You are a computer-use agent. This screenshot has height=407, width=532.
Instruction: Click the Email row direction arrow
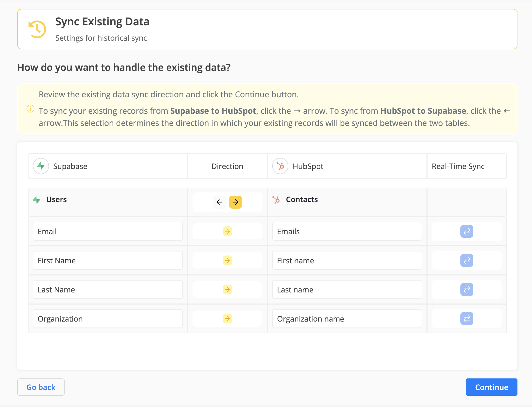[227, 231]
